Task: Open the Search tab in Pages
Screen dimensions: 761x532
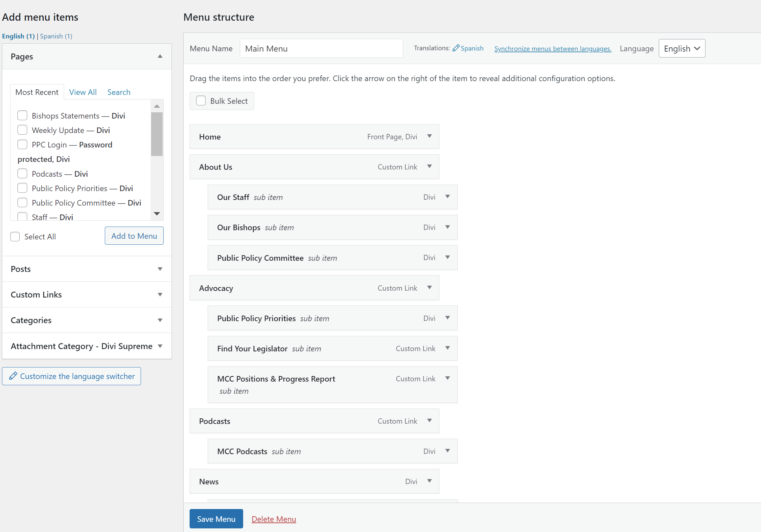Action: tap(119, 92)
